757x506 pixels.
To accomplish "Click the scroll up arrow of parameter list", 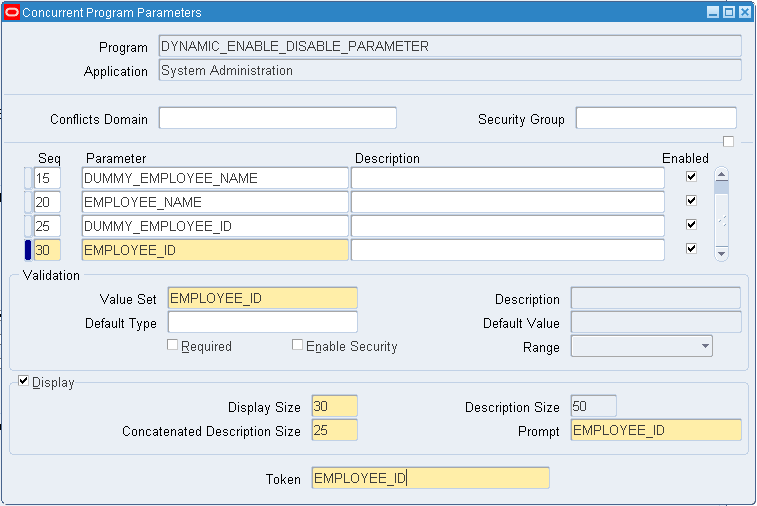I will click(721, 174).
